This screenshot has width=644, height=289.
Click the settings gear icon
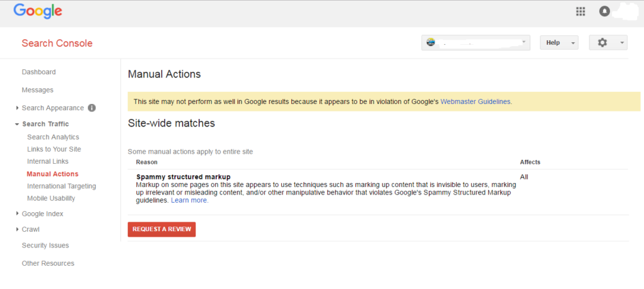pos(602,42)
